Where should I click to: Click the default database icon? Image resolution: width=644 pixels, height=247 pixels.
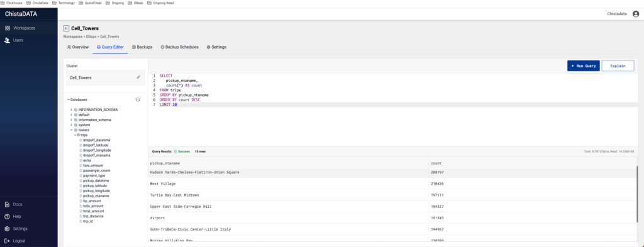click(75, 115)
